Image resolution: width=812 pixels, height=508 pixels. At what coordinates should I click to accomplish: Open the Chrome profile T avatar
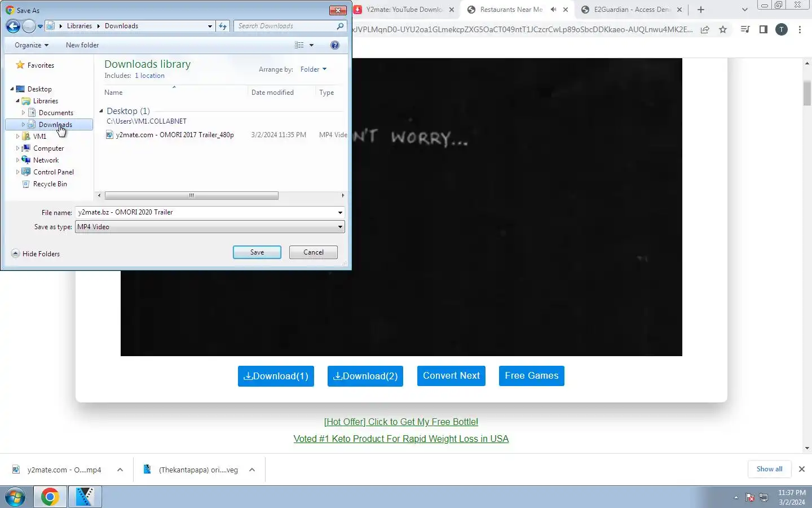[x=782, y=30]
